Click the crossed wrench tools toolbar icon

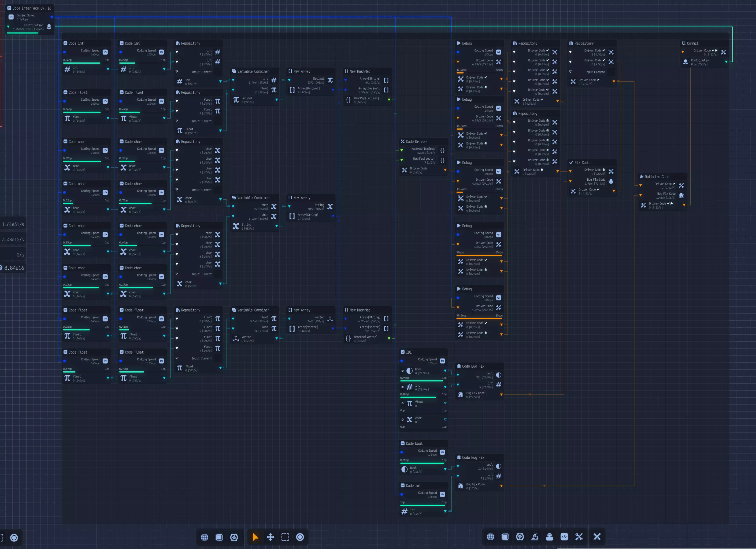[579, 537]
